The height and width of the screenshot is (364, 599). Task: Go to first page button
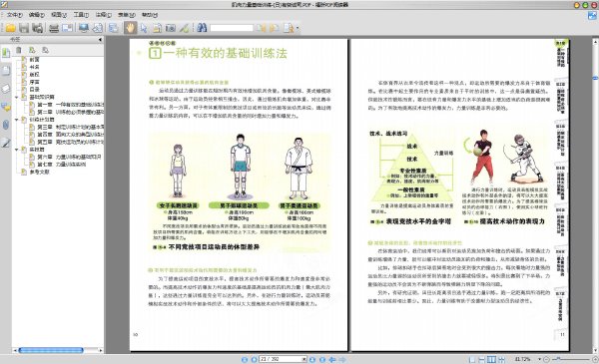click(245, 359)
